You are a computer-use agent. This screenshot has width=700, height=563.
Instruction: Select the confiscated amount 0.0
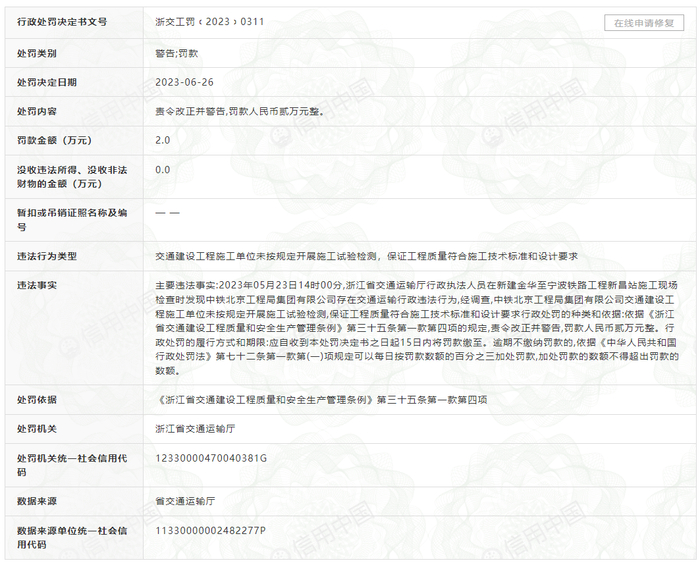tap(162, 170)
